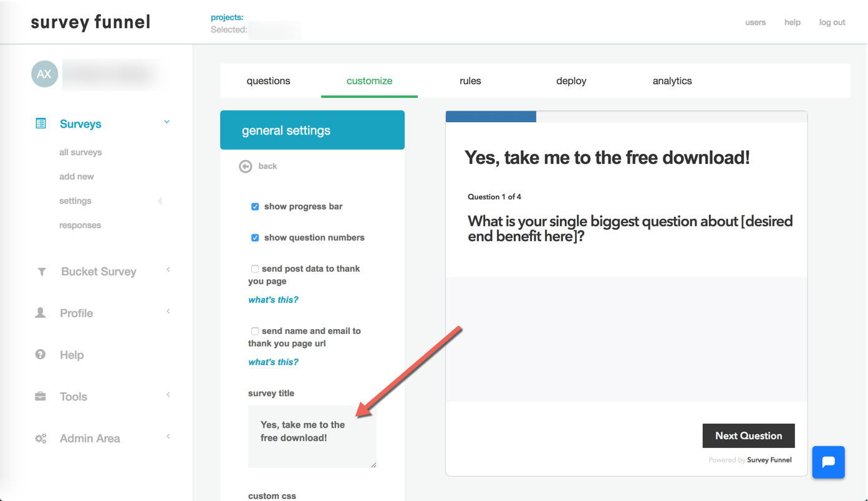868x501 pixels.
Task: Open the blue chat widget
Action: pos(828,462)
